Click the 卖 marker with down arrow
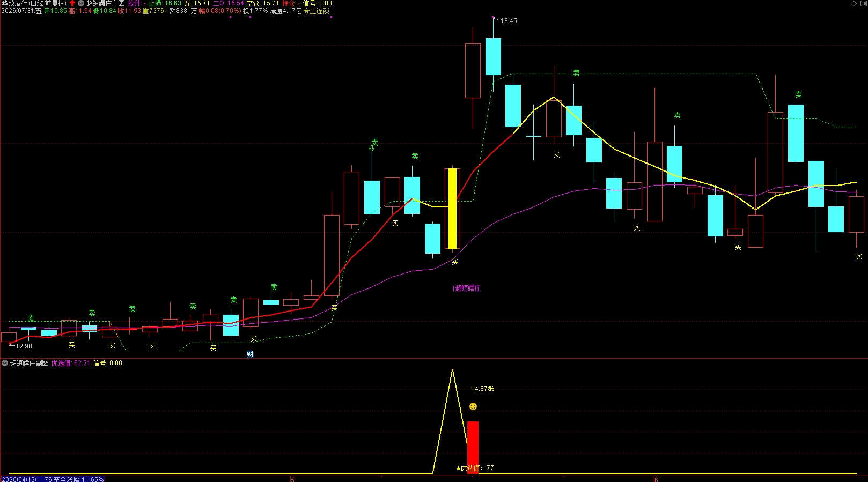Screen dimensions: 868x482 374,145
